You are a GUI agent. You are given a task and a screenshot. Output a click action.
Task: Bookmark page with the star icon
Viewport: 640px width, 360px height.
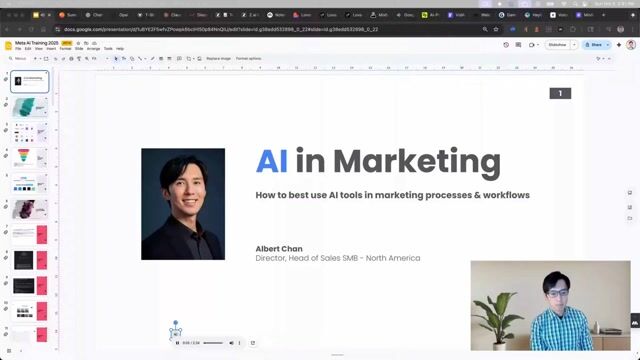point(496,29)
